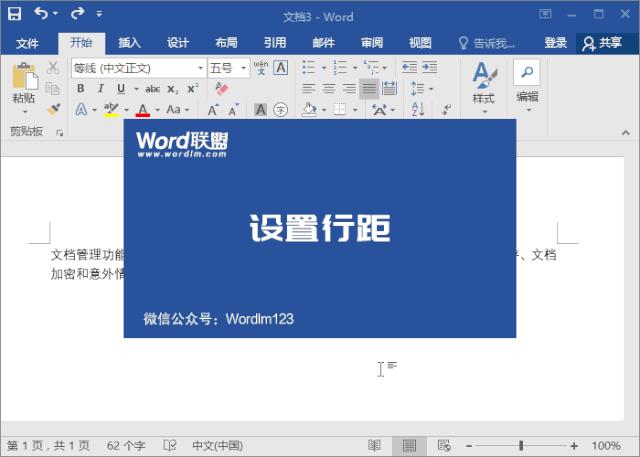
Task: Toggle Underline formatting
Action: pos(121,89)
